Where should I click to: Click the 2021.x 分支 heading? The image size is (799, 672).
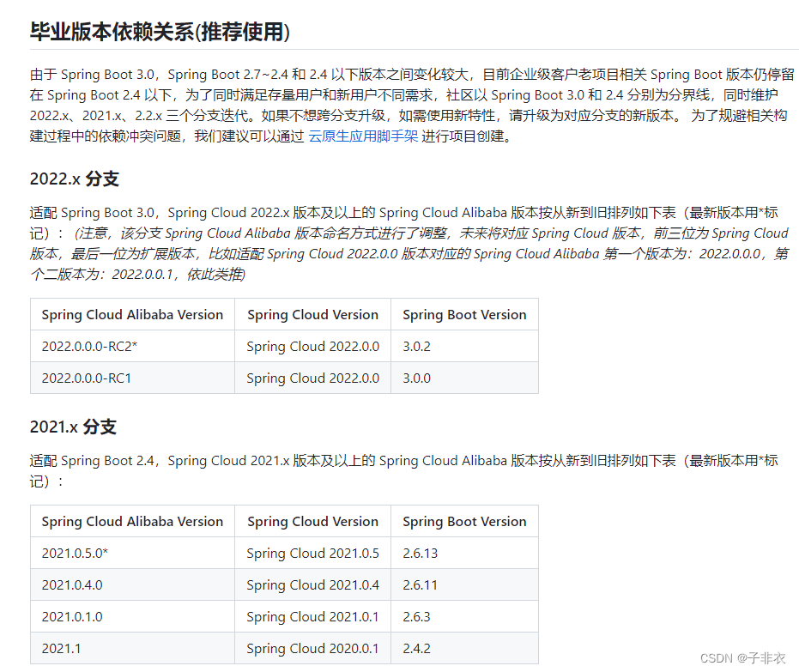point(74,427)
